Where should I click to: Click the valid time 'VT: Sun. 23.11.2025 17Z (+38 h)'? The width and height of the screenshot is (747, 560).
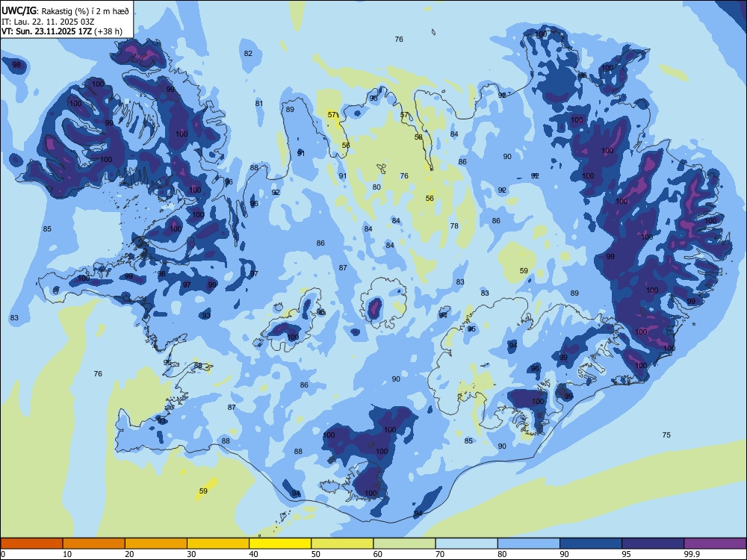pos(61,31)
